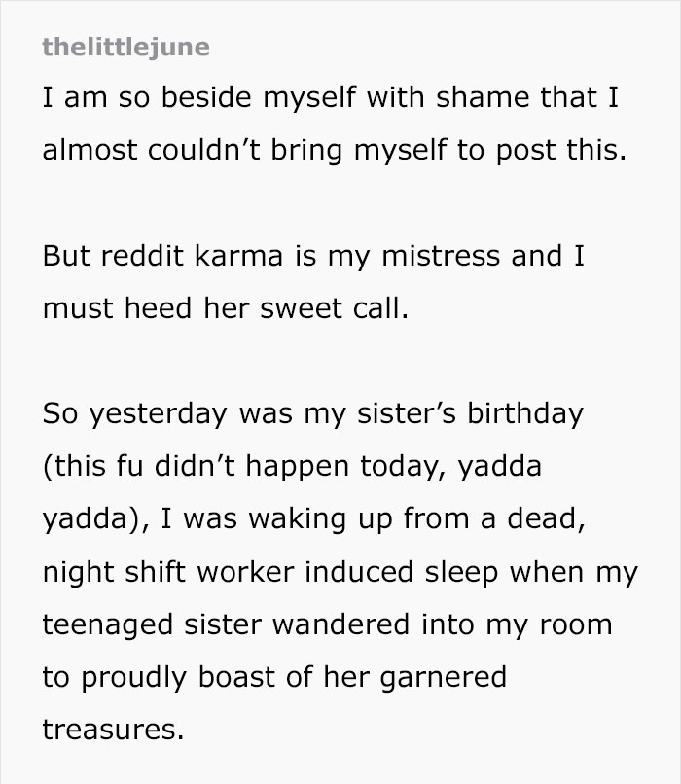The width and height of the screenshot is (681, 784).
Task: Click the line starting "(this fu didn't happen today"
Action: point(291,466)
